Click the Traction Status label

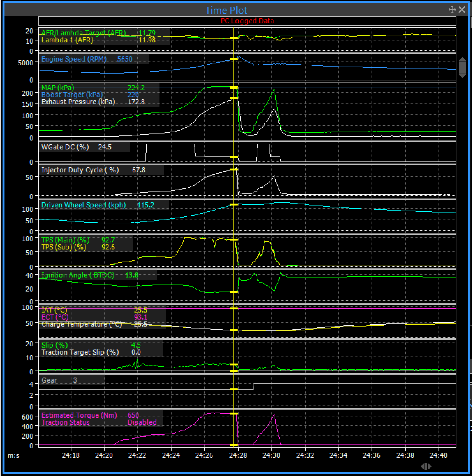tap(65, 422)
